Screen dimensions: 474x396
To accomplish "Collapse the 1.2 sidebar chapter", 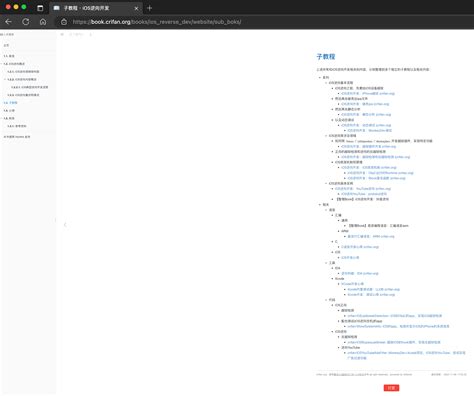I will pyautogui.click(x=2, y=64).
